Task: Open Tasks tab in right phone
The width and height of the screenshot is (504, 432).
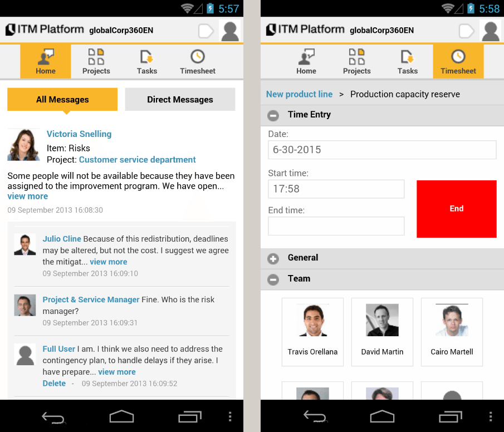Action: 408,62
